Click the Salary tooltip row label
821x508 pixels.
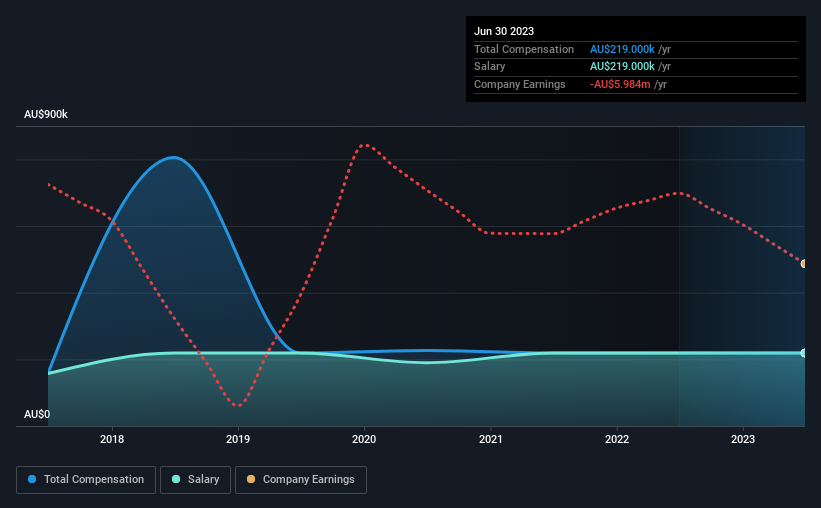[x=490, y=67]
